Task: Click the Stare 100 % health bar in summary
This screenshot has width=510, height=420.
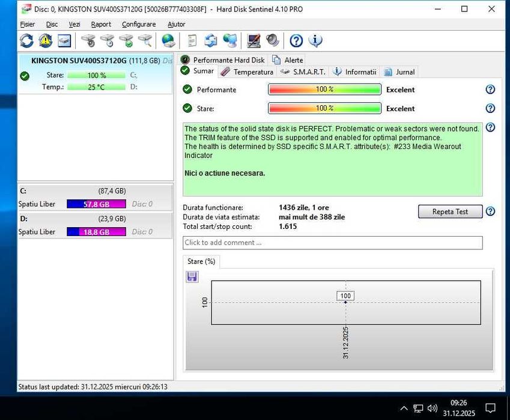Action: coord(324,108)
